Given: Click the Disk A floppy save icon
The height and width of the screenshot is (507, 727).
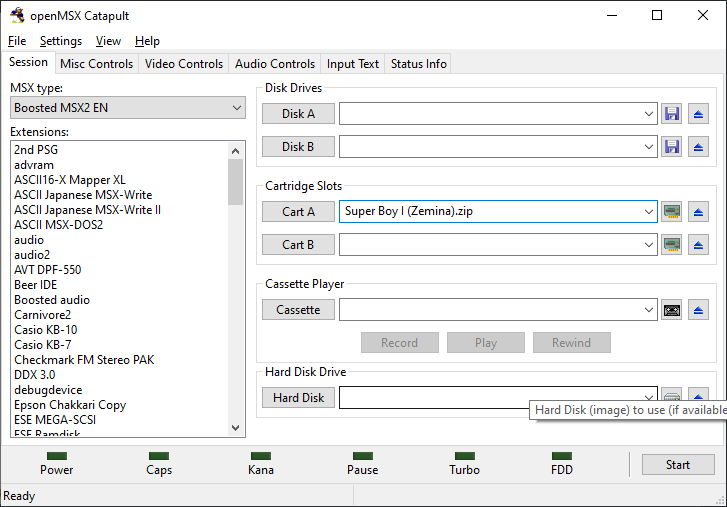Looking at the screenshot, I should (672, 114).
